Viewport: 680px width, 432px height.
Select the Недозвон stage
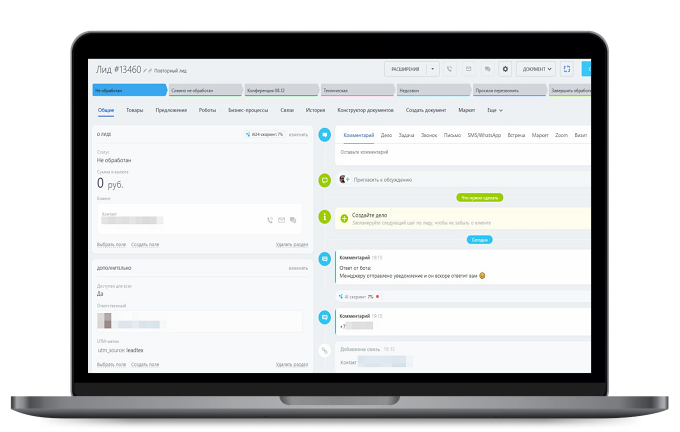(434, 90)
